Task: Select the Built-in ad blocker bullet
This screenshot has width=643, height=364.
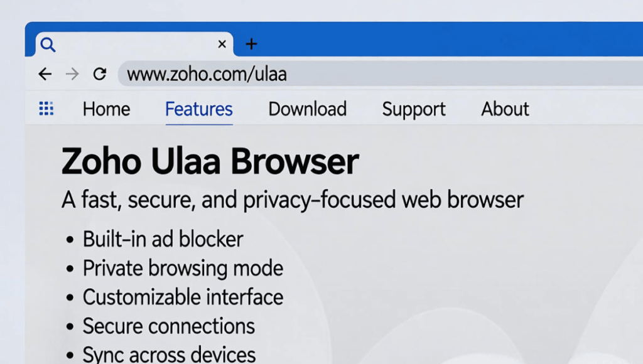Action: point(163,239)
